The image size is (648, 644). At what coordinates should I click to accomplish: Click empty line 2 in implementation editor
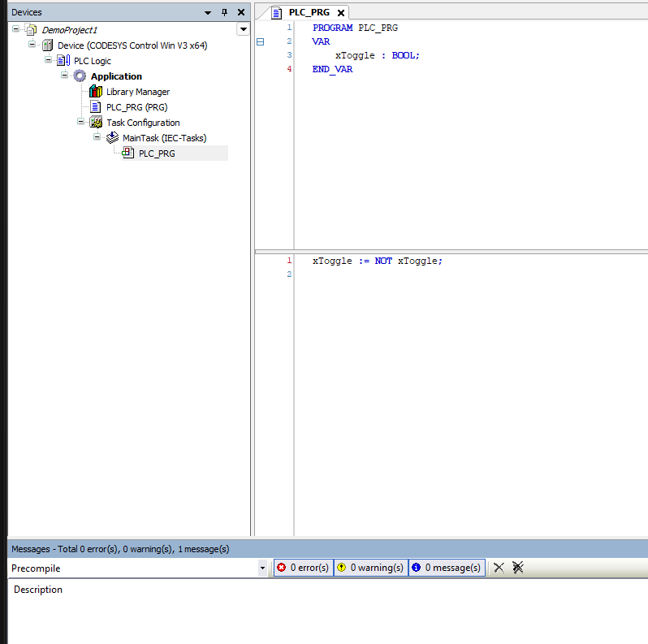point(471,274)
